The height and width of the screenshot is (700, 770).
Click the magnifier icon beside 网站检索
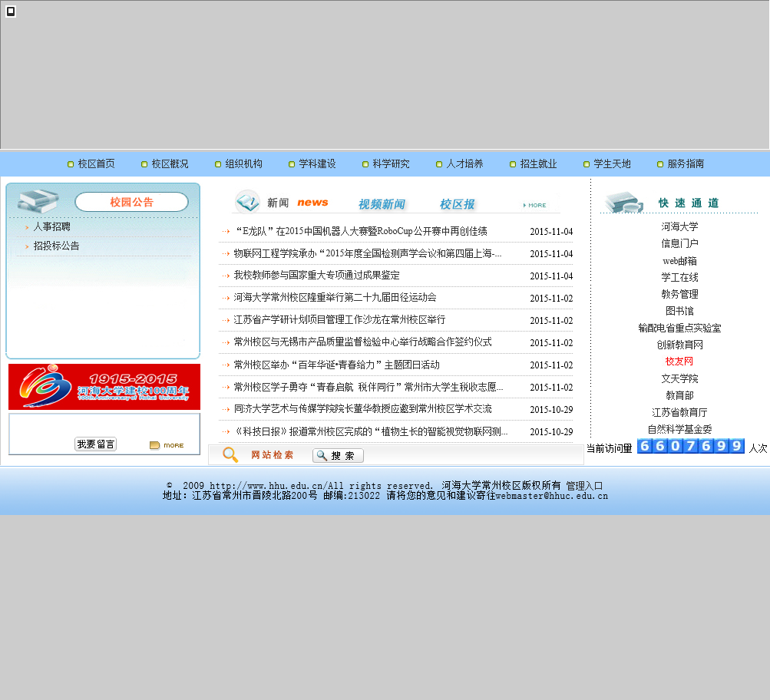[x=230, y=455]
